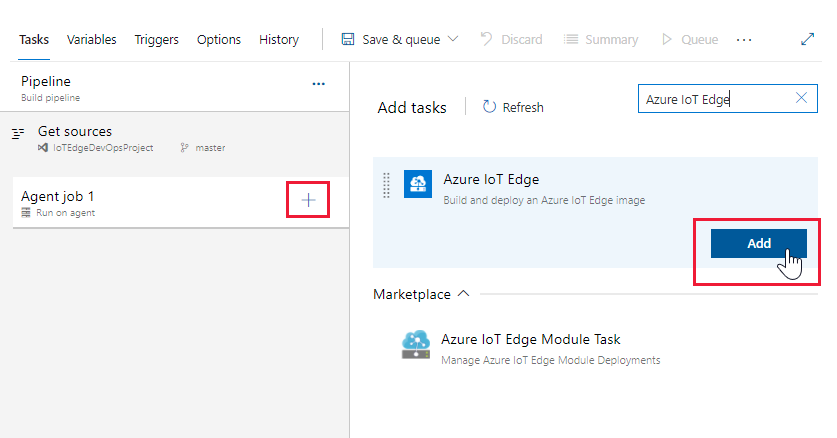Screen dimensions: 837x438
Task: Open the Pipeline ellipsis menu
Action: click(x=319, y=84)
